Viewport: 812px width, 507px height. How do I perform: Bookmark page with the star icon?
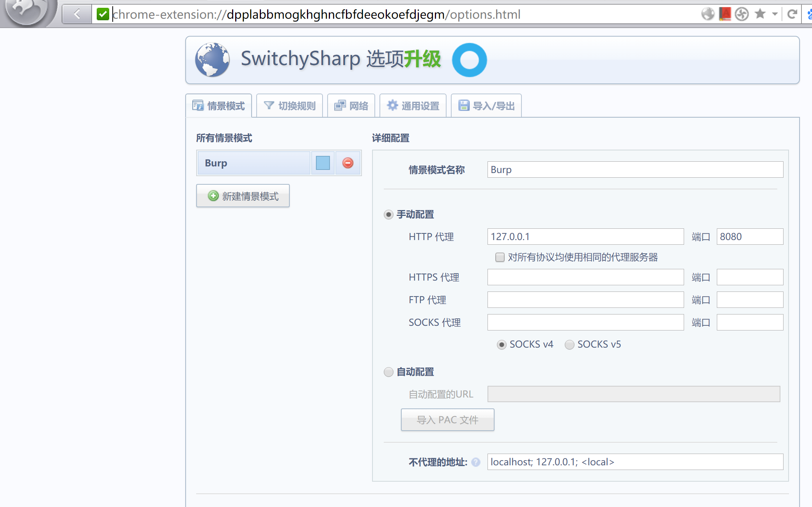tap(760, 14)
